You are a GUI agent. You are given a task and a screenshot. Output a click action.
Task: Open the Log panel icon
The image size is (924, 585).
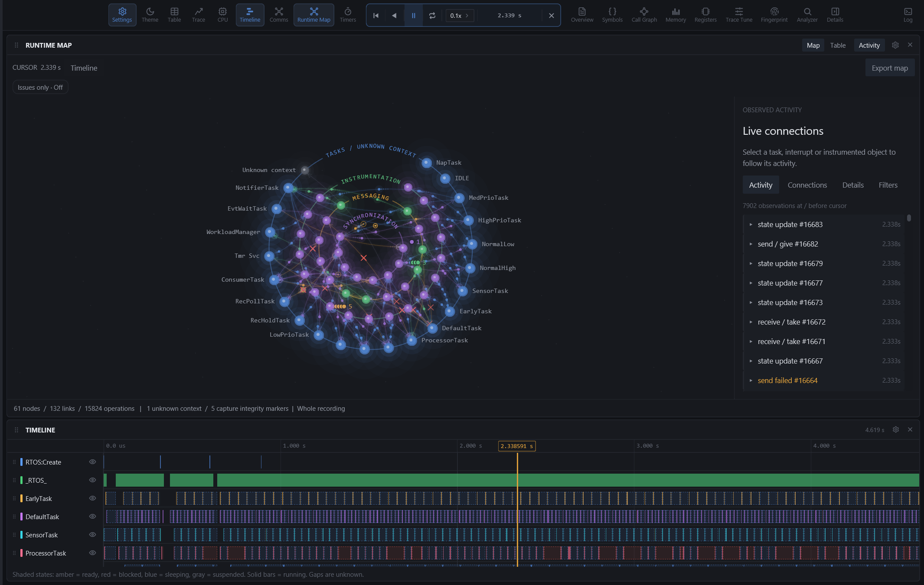pos(908,15)
